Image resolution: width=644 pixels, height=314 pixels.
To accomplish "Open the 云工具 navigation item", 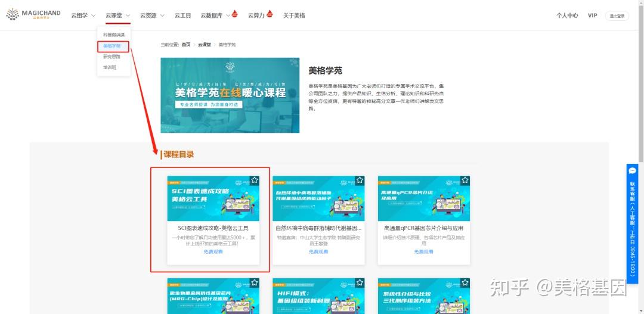I will click(x=183, y=15).
